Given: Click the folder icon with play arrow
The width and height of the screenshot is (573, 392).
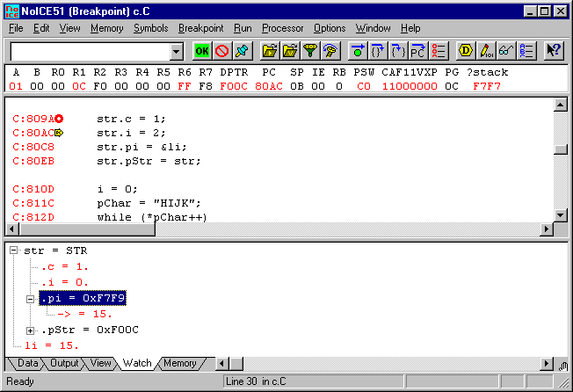Looking at the screenshot, I should point(270,51).
